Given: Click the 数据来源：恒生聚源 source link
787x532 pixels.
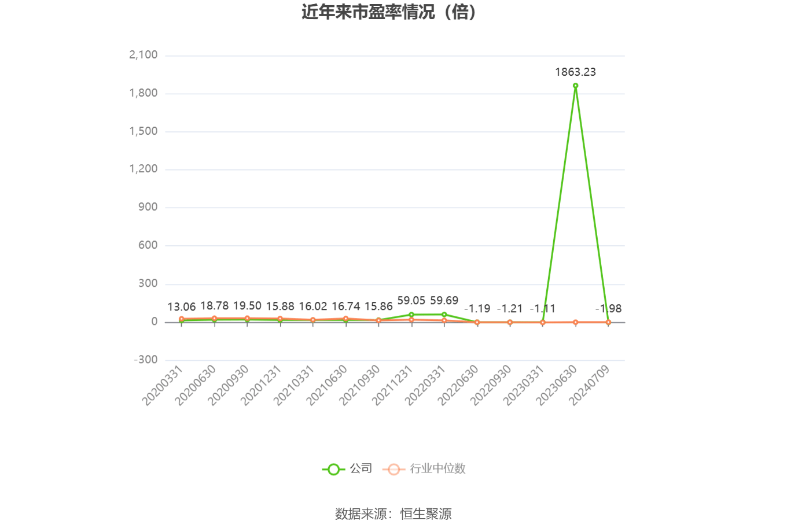Looking at the screenshot, I should pyautogui.click(x=394, y=513).
